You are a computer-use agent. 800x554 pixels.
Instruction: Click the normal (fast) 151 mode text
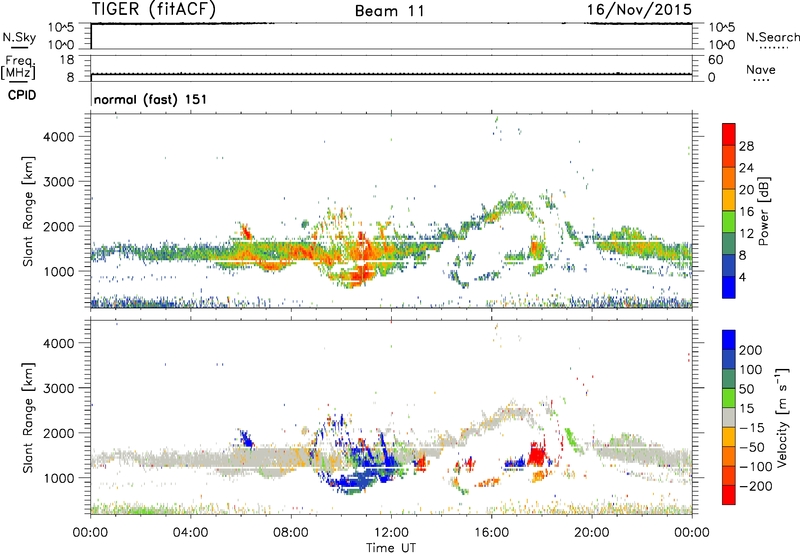[151, 99]
